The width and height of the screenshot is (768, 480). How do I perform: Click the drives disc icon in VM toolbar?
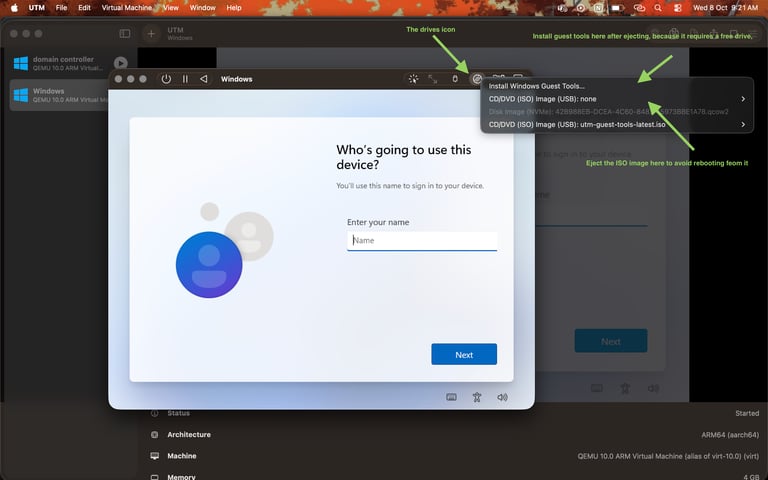477,79
